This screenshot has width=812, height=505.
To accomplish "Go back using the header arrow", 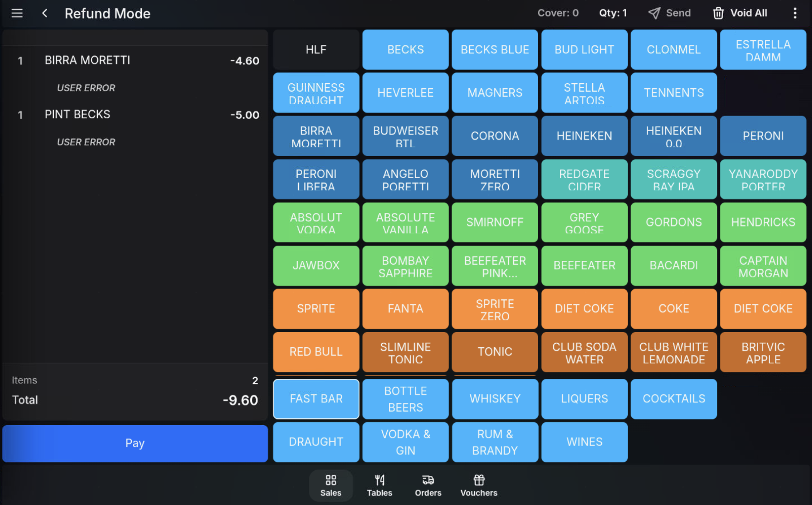I will point(44,13).
